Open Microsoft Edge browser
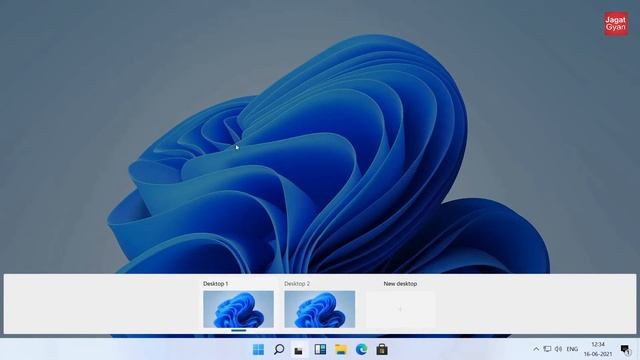Viewport: 640px width, 360px height. [361, 349]
